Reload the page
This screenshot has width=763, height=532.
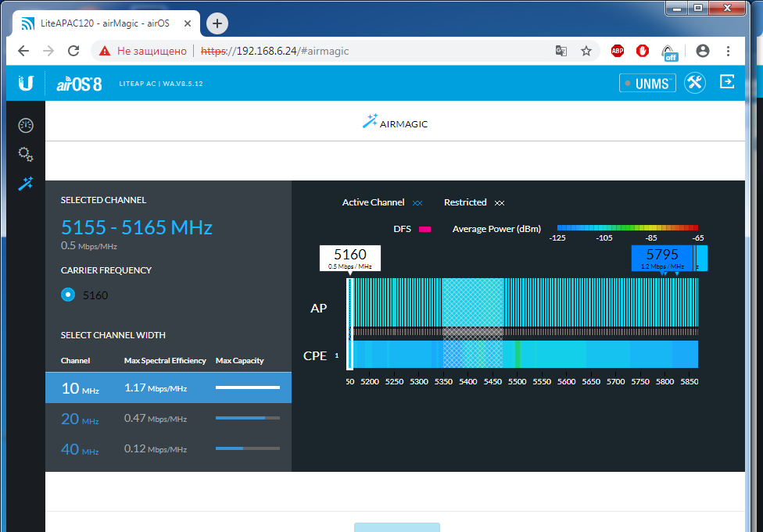tap(73, 51)
